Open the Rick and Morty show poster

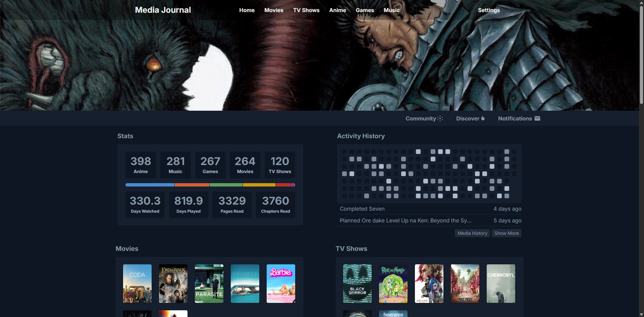(x=393, y=284)
